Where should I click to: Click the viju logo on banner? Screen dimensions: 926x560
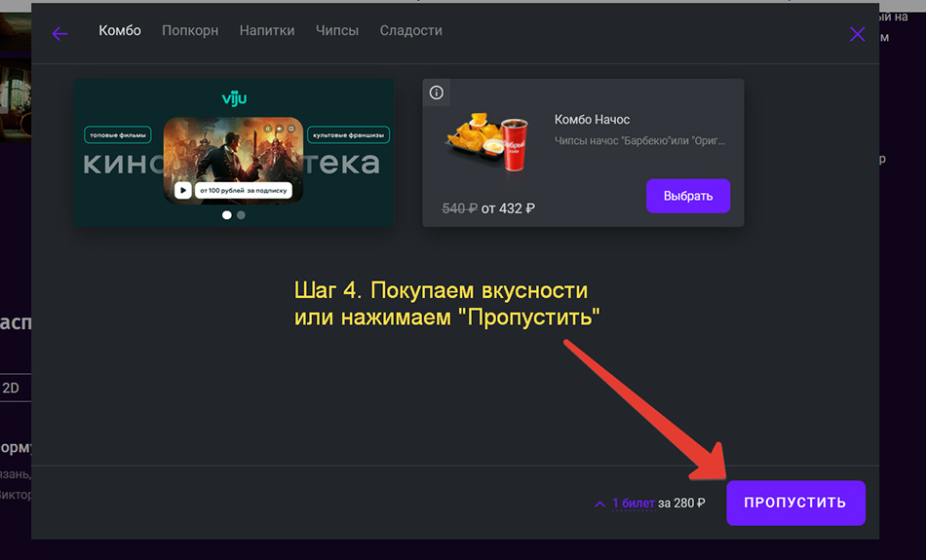pos(234,98)
